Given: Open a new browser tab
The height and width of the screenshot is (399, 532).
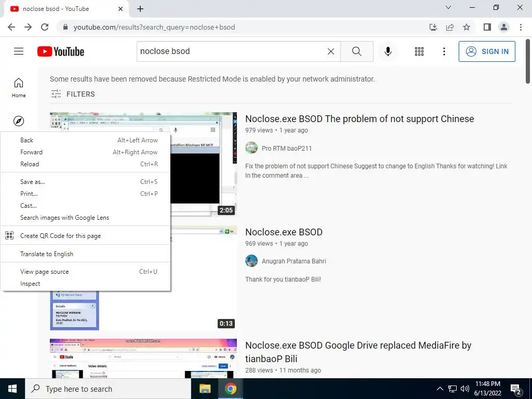Looking at the screenshot, I should click(140, 9).
